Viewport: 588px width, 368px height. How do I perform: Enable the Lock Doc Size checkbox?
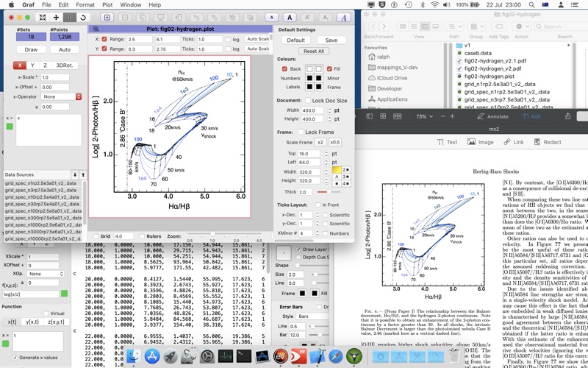(x=306, y=100)
